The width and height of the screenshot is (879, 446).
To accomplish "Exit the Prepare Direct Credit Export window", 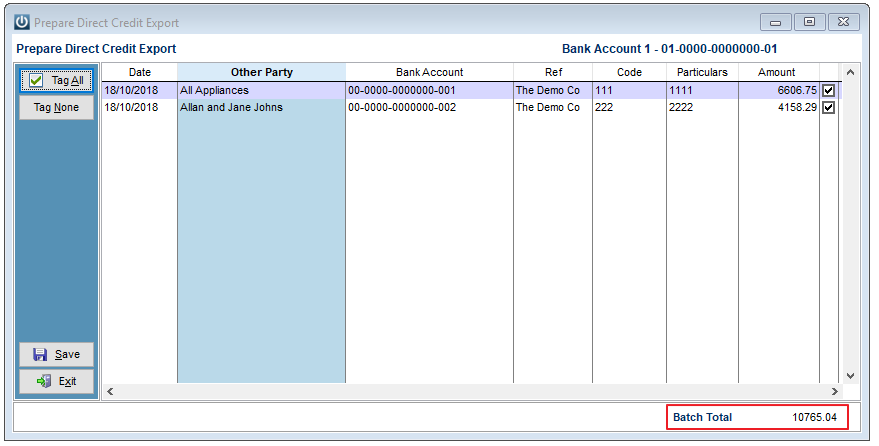I will pos(57,381).
